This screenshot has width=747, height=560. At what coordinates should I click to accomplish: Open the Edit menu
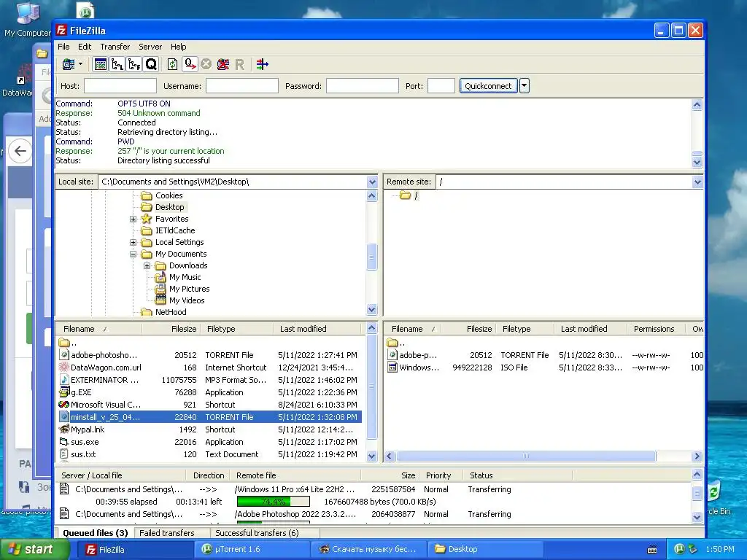tap(85, 47)
